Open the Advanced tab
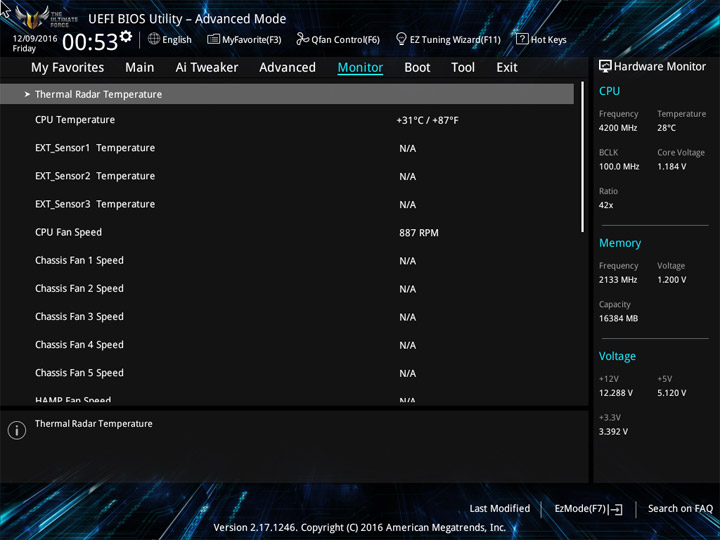This screenshot has width=720, height=540. [x=287, y=68]
